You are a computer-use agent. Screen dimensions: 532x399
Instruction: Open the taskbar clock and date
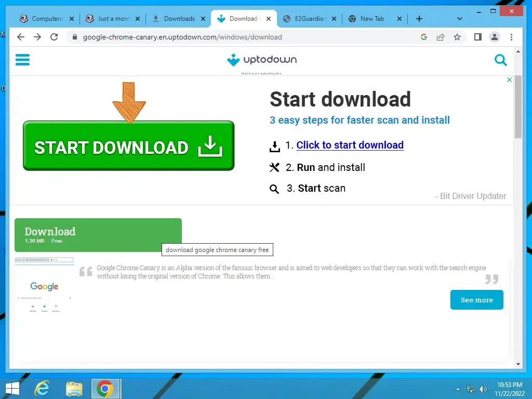[x=510, y=389]
